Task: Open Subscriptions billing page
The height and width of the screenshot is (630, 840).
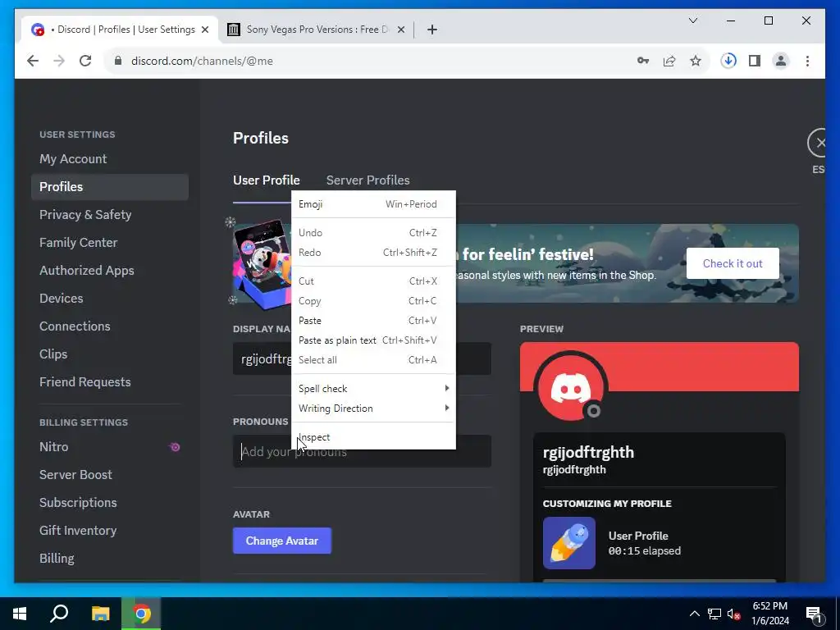Action: click(x=110, y=503)
